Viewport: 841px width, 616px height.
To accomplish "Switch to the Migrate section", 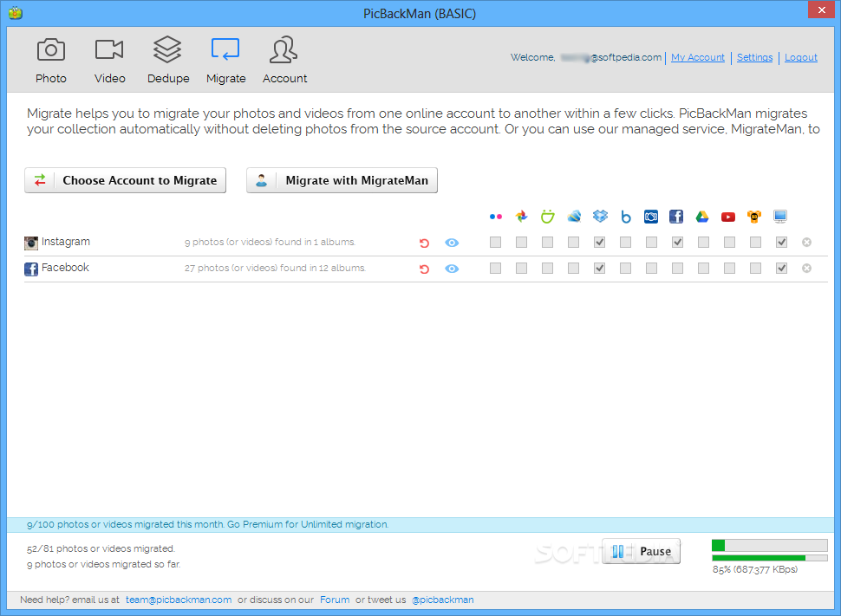I will (x=225, y=60).
